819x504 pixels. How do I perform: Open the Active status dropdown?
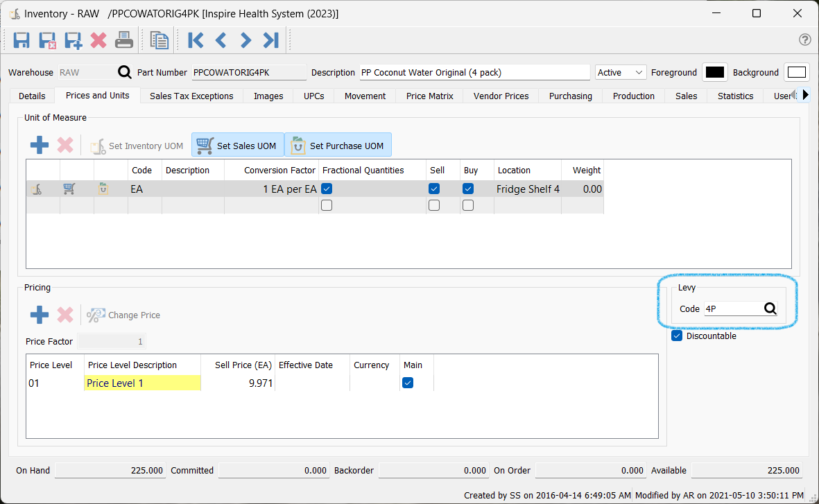coord(621,72)
